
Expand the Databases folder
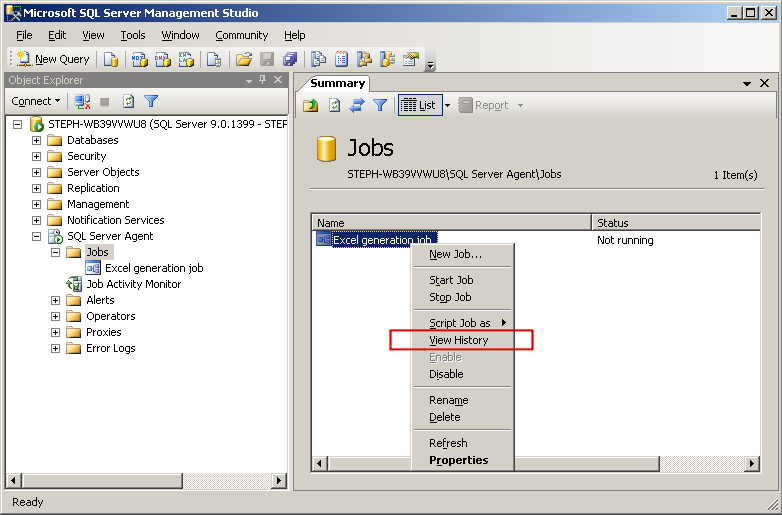pyautogui.click(x=36, y=140)
